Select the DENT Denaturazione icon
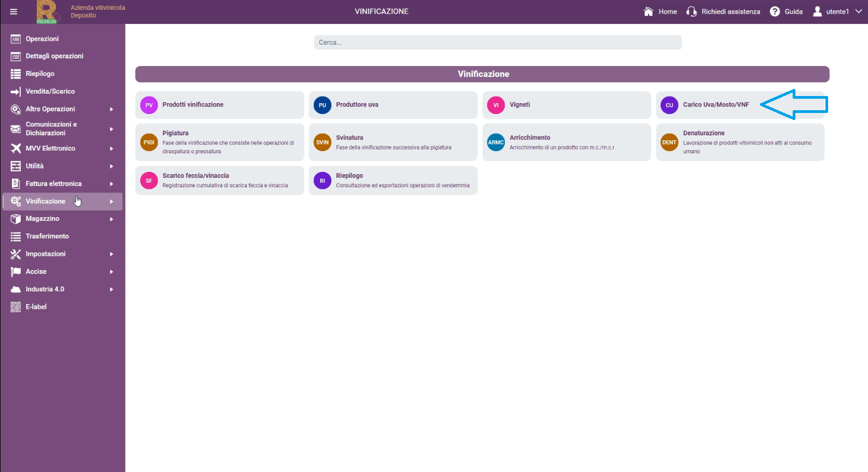Image resolution: width=868 pixels, height=472 pixels. [669, 142]
